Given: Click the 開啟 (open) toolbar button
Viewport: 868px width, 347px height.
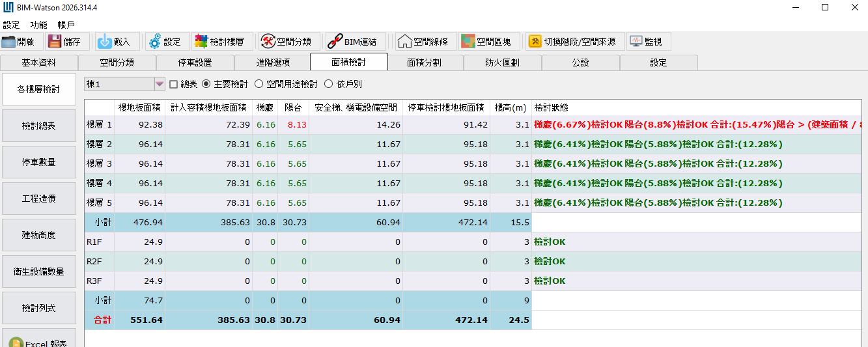Looking at the screenshot, I should point(22,42).
